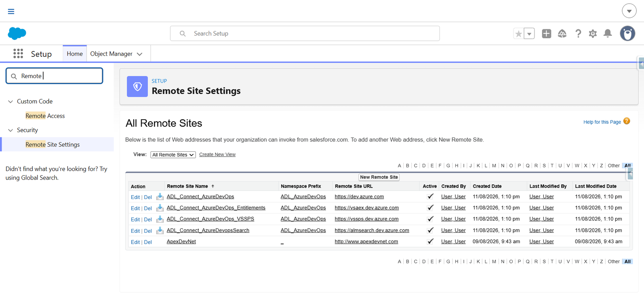Click the Search Setup field
Image resolution: width=644 pixels, height=298 pixels.
click(x=305, y=33)
